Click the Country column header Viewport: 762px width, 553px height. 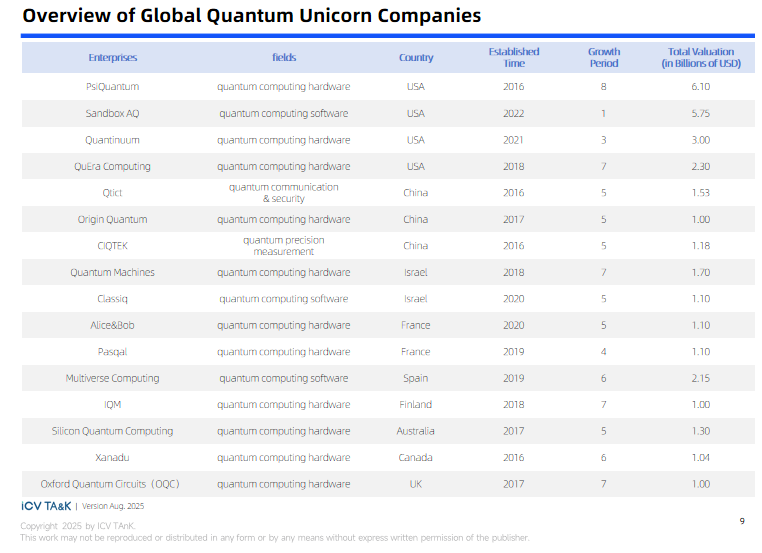click(x=416, y=58)
